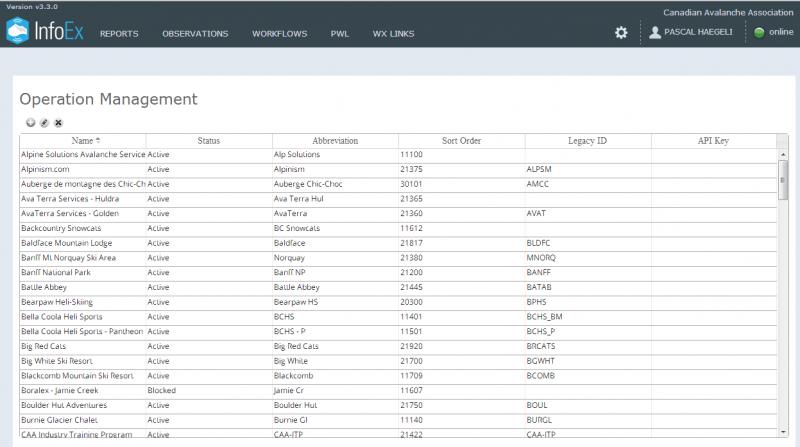Select Boulder Hut Adventures row

398,406
